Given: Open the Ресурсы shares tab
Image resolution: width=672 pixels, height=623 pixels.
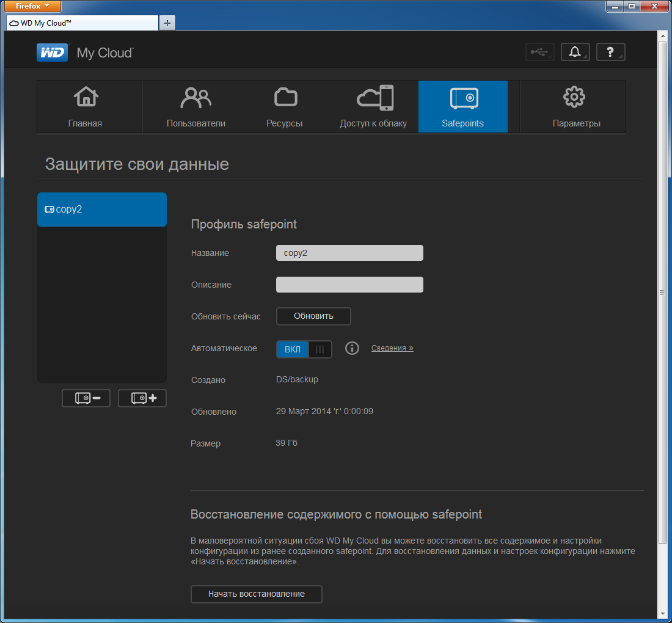Looking at the screenshot, I should [x=285, y=107].
